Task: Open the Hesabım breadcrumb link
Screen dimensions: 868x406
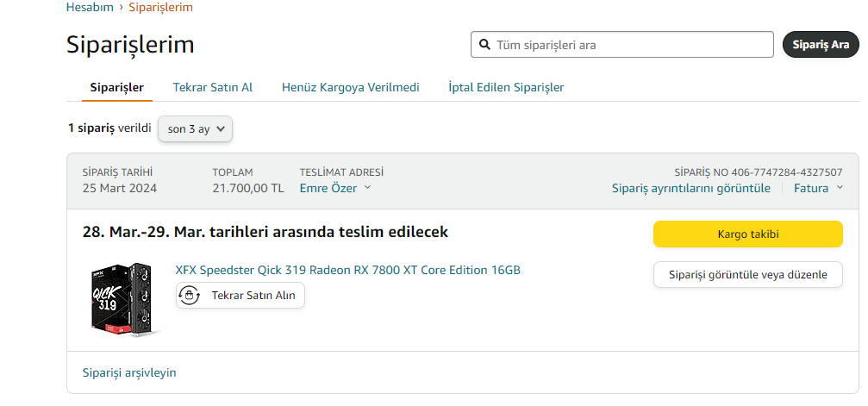Action: [x=90, y=7]
